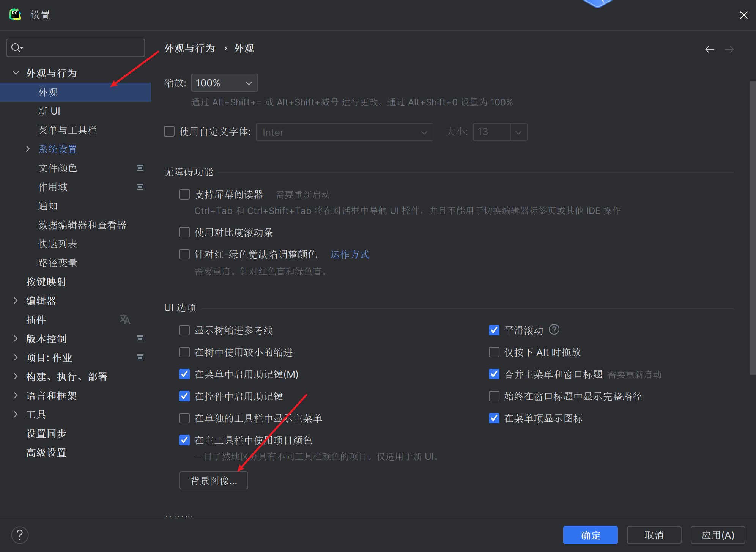756x552 pixels.
Task: Uncheck 合并主菜单和窗口标题
Action: click(x=494, y=374)
